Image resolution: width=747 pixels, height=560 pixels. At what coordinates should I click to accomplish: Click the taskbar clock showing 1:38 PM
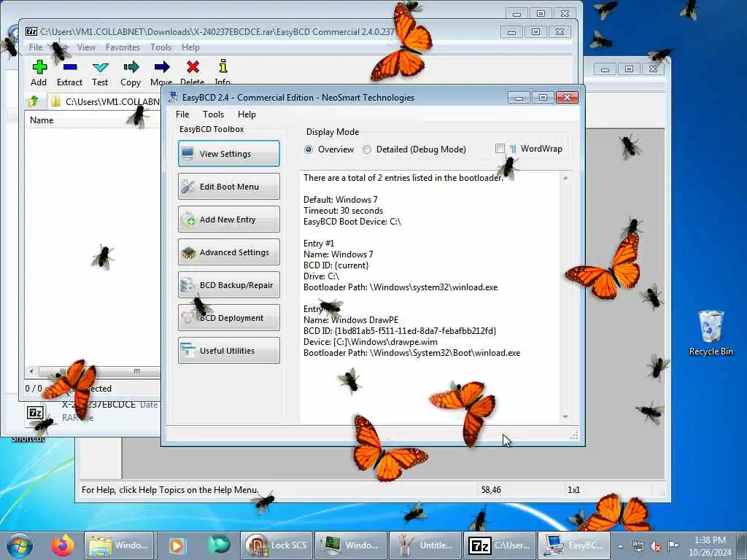click(x=710, y=545)
